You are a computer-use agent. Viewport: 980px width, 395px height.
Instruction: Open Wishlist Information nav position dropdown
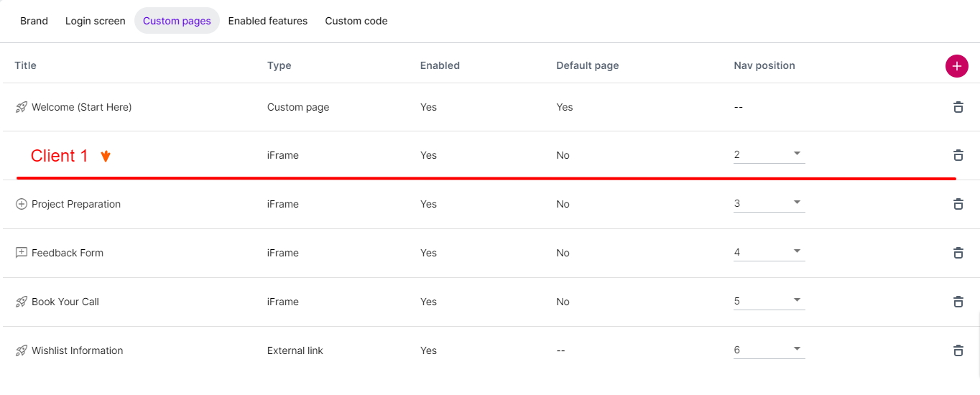pos(769,350)
